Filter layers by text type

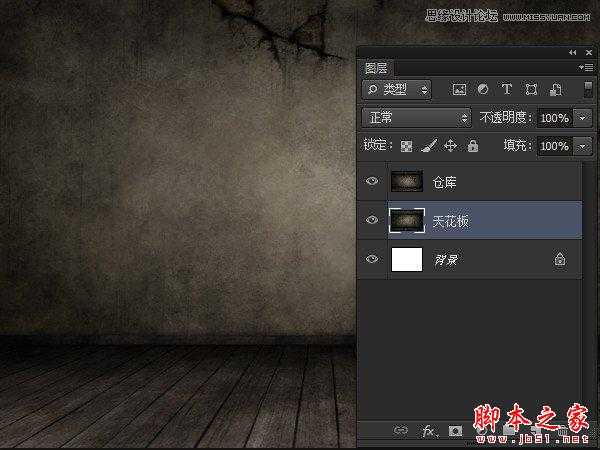click(506, 90)
